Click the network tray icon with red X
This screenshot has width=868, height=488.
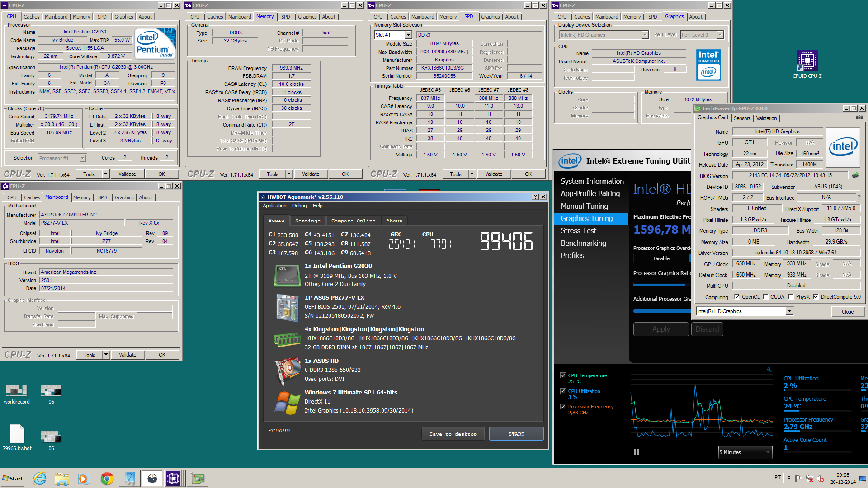pyautogui.click(x=810, y=479)
